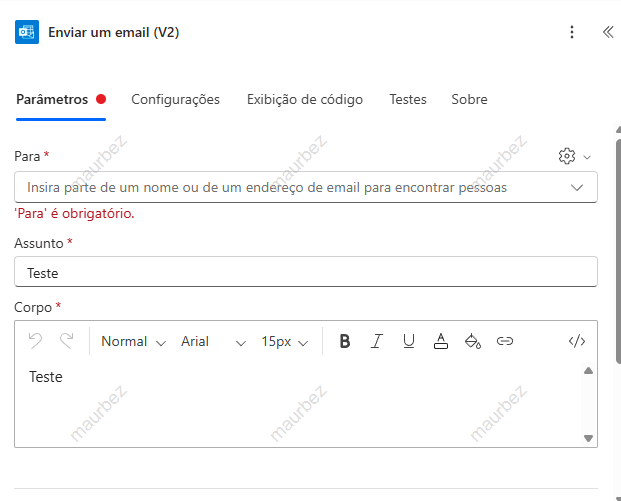
Task: Open the Arial font family dropdown
Action: coord(213,341)
